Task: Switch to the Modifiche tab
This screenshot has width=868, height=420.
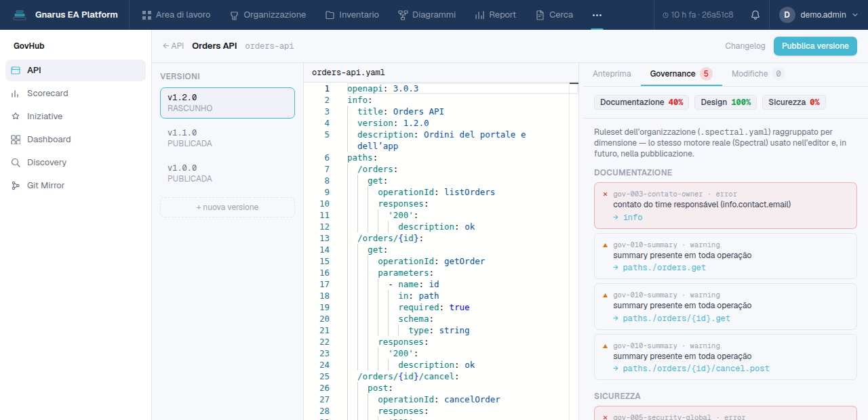Action: tap(758, 74)
